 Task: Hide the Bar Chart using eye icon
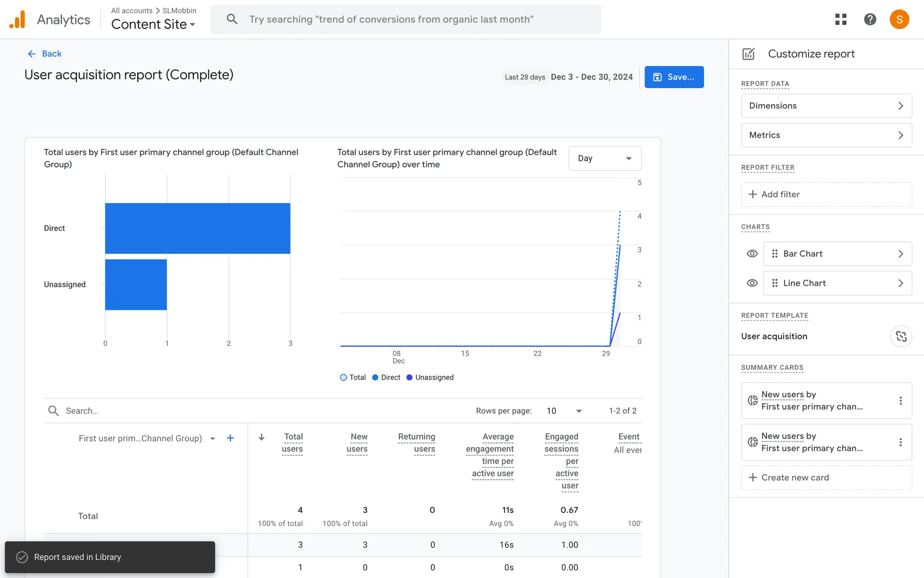(x=752, y=254)
